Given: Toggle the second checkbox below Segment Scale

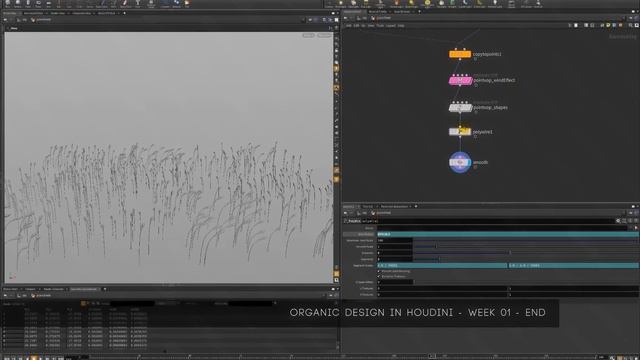Looking at the screenshot, I should [379, 276].
